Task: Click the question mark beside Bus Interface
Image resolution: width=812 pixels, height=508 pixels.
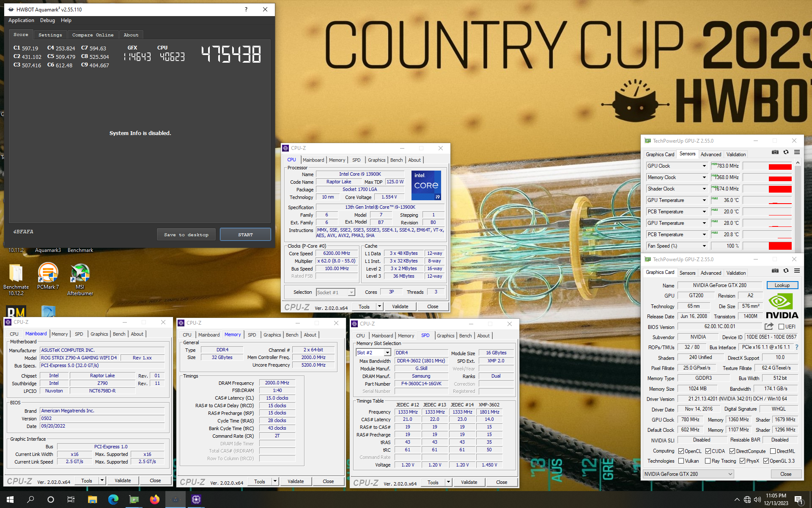Action: tap(797, 347)
